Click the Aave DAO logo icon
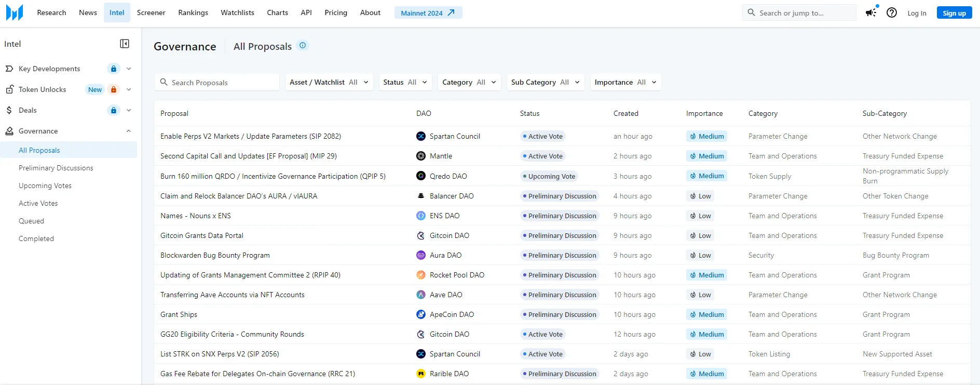This screenshot has width=980, height=385. 421,295
